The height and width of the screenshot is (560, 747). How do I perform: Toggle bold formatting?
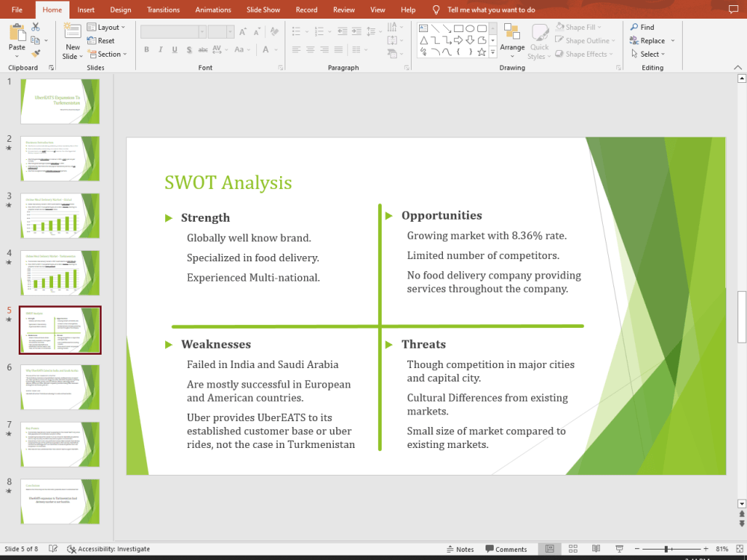pos(146,49)
